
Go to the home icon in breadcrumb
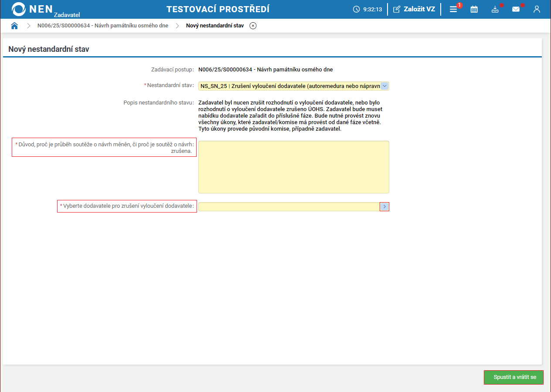14,26
